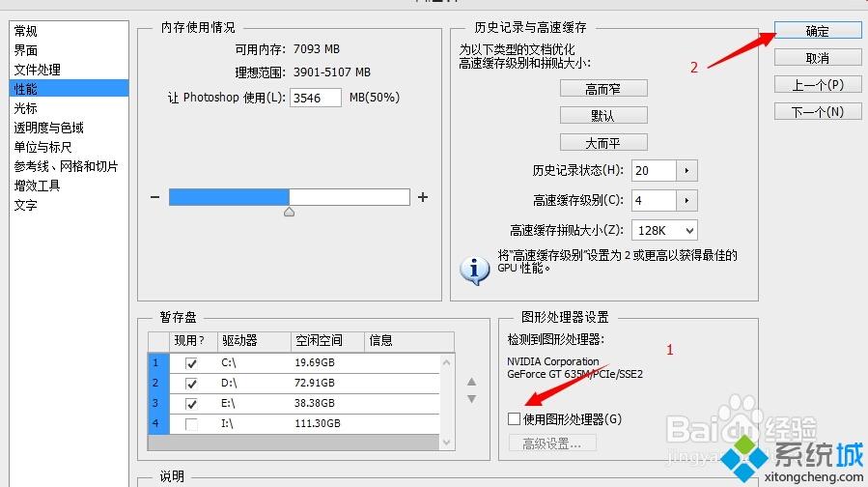Move selected scratch disk down with arrow
The image size is (868, 487).
coord(471,399)
